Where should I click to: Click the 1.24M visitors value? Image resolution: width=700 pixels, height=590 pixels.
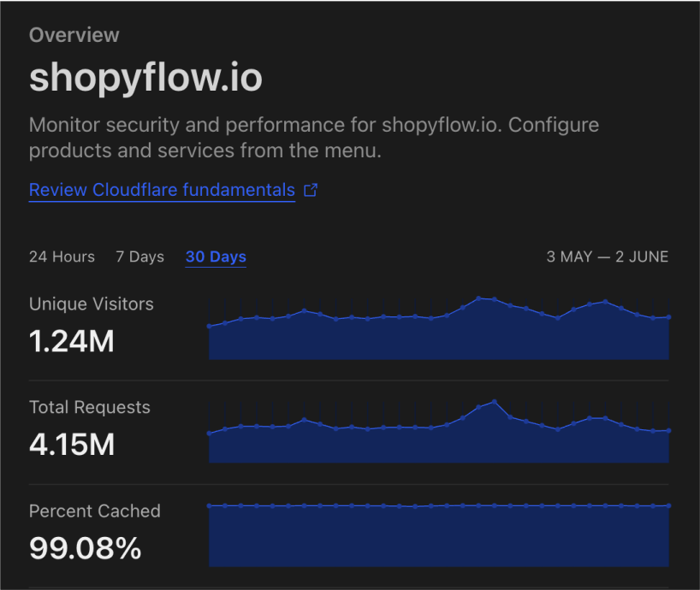click(x=71, y=341)
